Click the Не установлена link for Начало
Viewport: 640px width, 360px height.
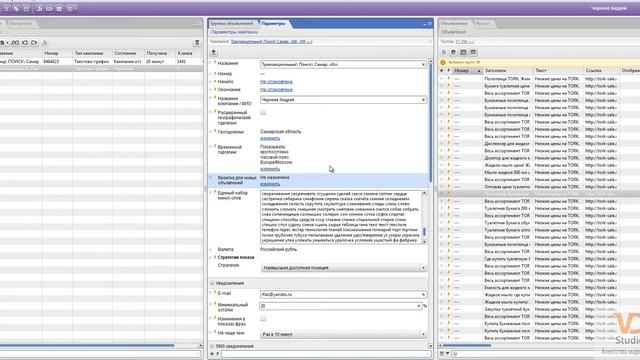tap(276, 82)
